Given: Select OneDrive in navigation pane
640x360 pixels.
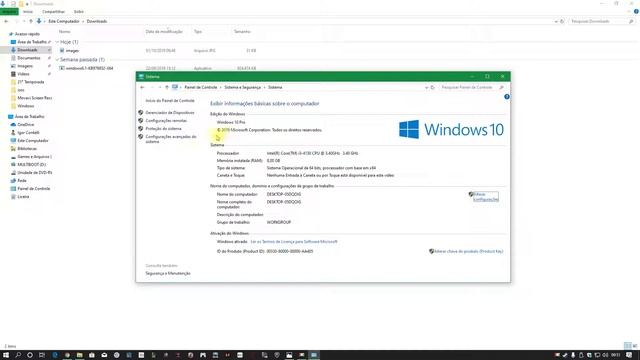Looking at the screenshot, I should pos(26,124).
